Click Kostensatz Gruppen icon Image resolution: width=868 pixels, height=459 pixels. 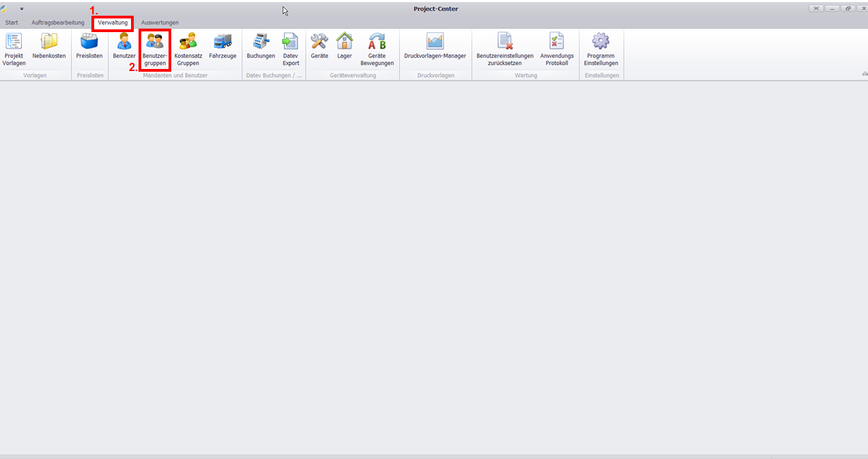click(x=188, y=48)
